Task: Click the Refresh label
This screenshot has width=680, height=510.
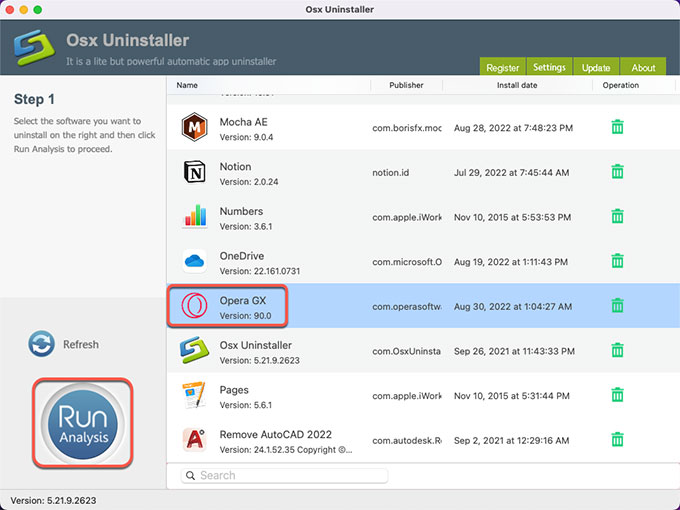Action: (81, 344)
